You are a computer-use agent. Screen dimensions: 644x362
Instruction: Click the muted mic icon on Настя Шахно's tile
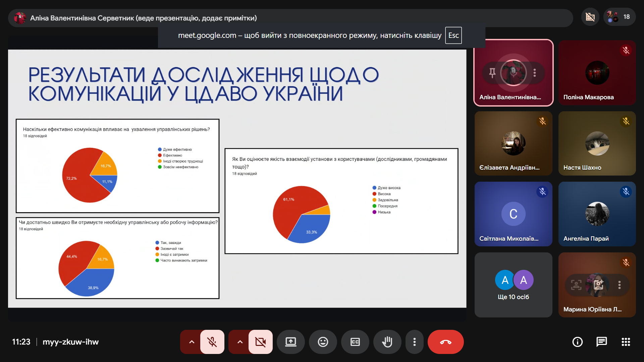(x=626, y=121)
